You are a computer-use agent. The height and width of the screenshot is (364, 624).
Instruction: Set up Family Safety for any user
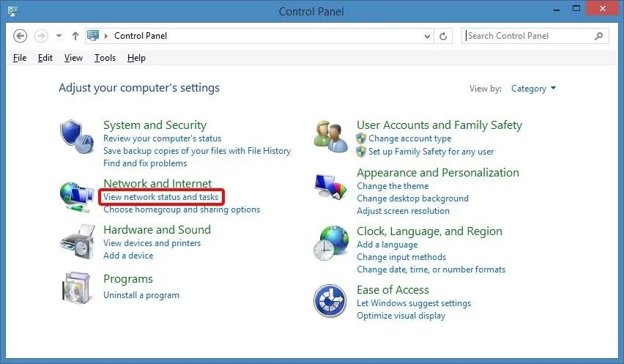coord(431,152)
